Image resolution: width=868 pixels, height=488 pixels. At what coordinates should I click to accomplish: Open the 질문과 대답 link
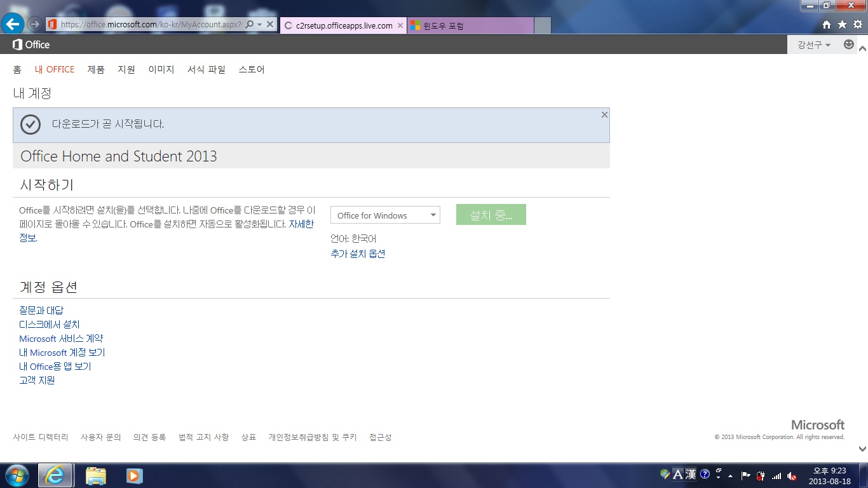[41, 310]
